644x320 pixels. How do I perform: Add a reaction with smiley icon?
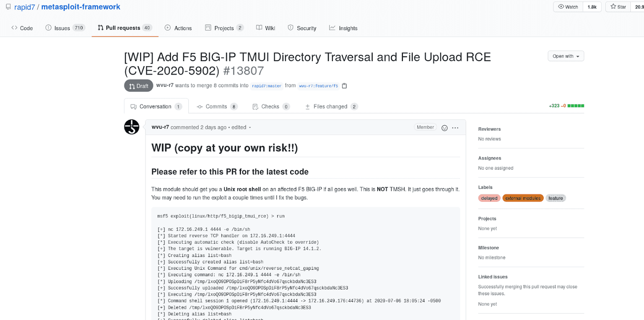coord(444,128)
